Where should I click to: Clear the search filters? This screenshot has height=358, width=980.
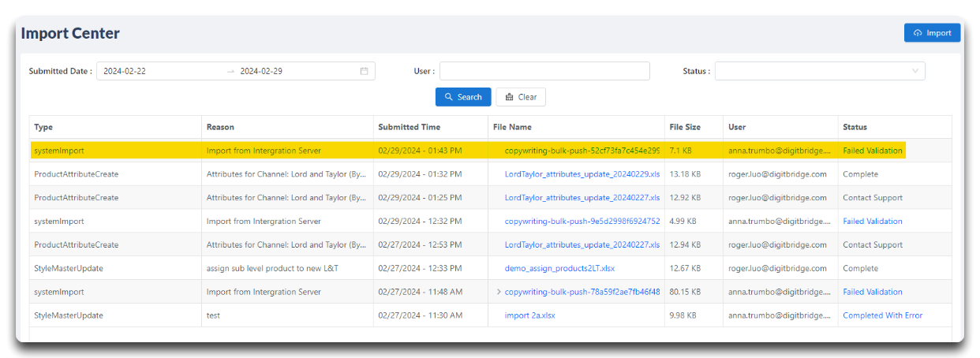521,97
